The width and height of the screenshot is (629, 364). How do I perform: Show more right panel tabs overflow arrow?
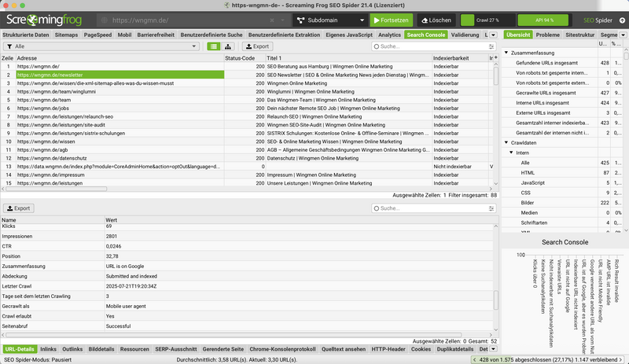pos(623,35)
